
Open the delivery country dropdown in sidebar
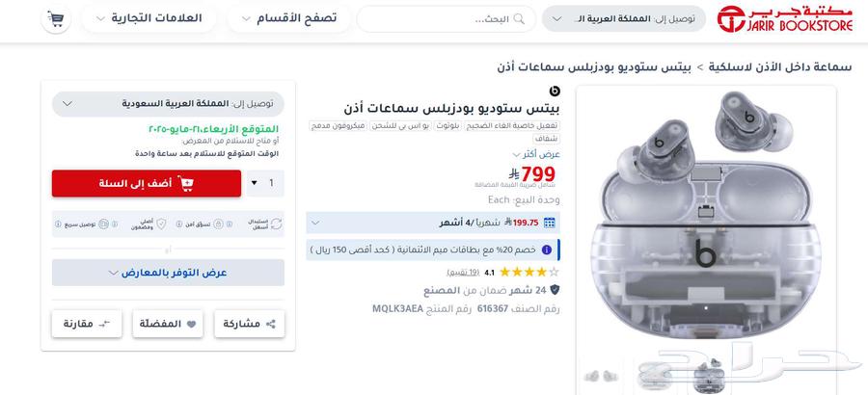pyautogui.click(x=168, y=104)
